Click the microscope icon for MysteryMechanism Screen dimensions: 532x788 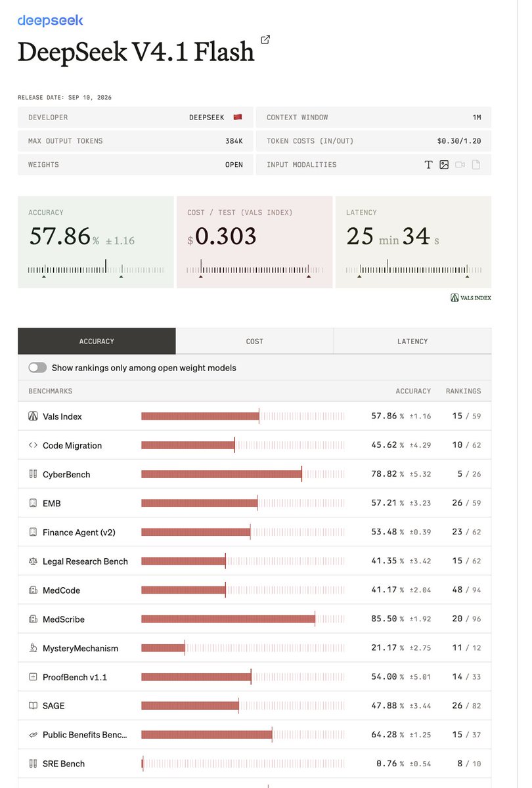(x=33, y=647)
